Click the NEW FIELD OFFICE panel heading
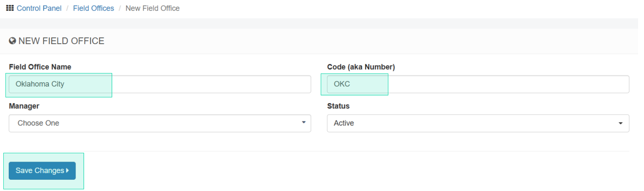Image resolution: width=644 pixels, height=191 pixels. (x=61, y=41)
